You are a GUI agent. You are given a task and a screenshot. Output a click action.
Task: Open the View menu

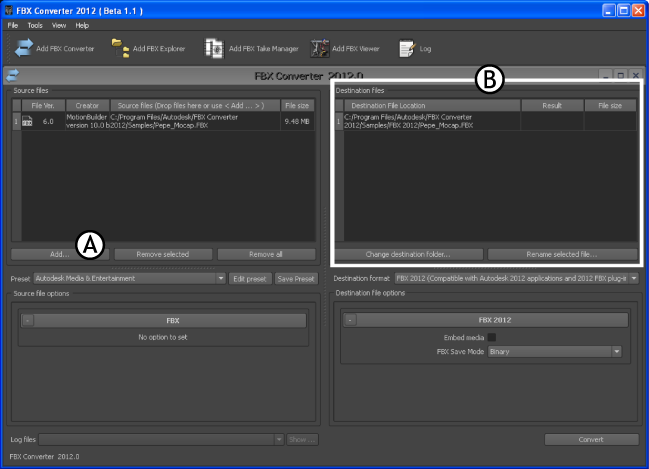[x=59, y=25]
